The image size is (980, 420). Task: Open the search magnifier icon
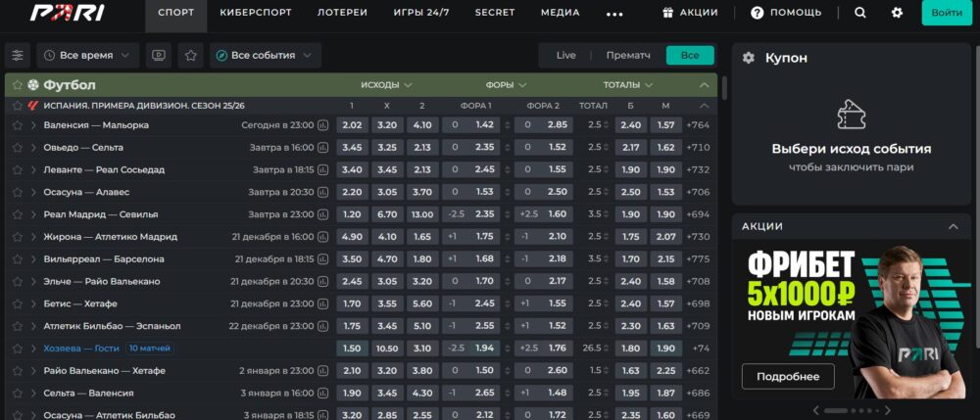coord(860,13)
